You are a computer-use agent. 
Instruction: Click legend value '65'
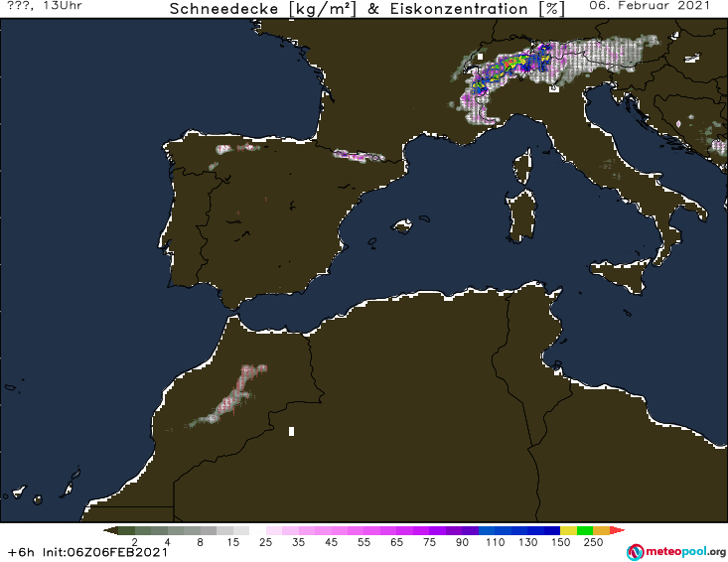click(x=396, y=542)
